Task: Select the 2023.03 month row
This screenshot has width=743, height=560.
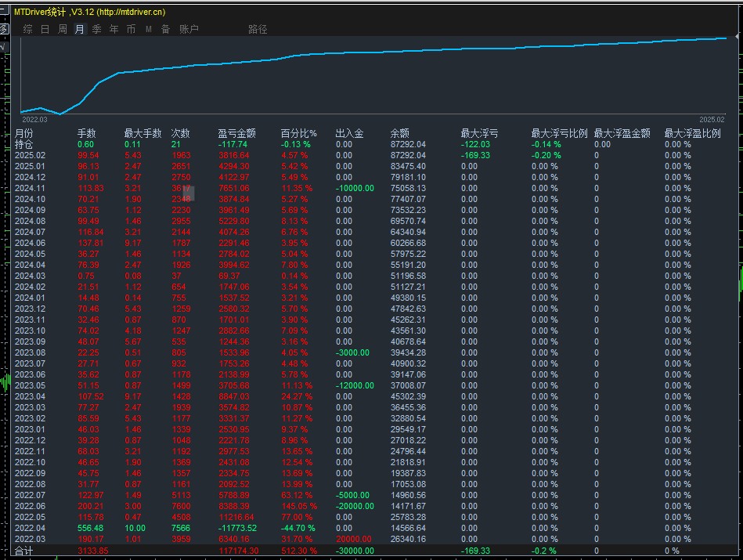Action: 31,407
